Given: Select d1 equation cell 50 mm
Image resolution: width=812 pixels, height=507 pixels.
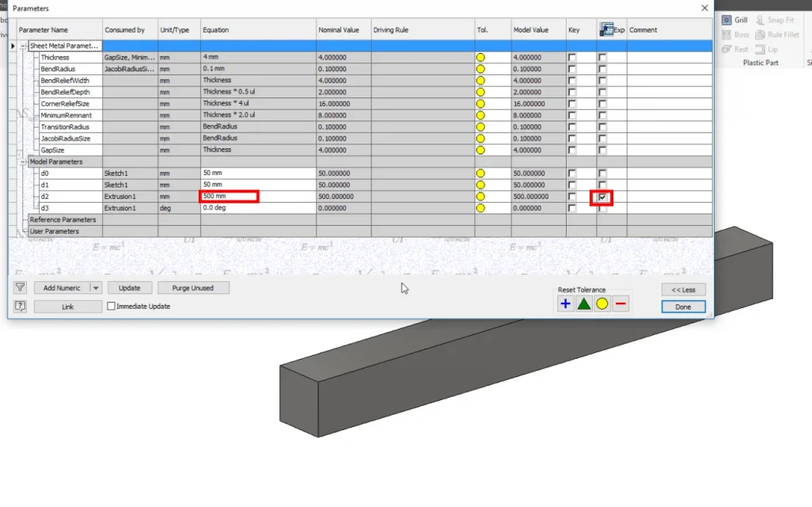Looking at the screenshot, I should pyautogui.click(x=258, y=185).
